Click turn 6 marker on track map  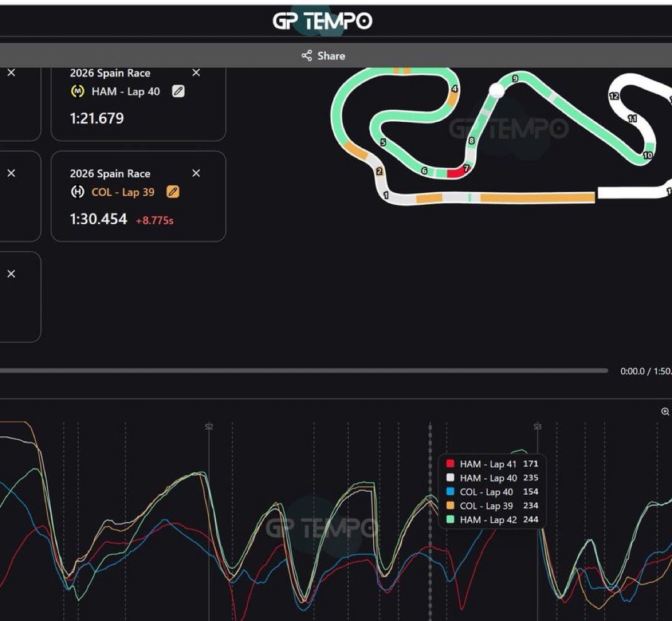[424, 171]
